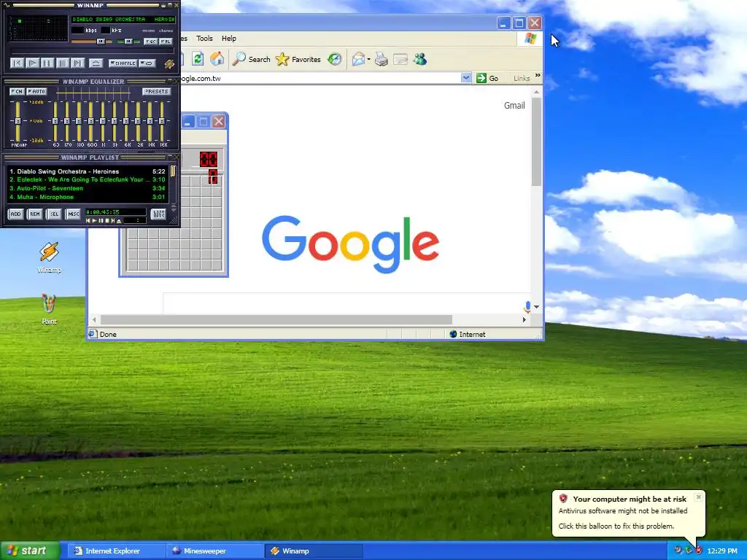Toggle Shuffle in Winamp
Image resolution: width=747 pixels, height=560 pixels.
[x=123, y=63]
